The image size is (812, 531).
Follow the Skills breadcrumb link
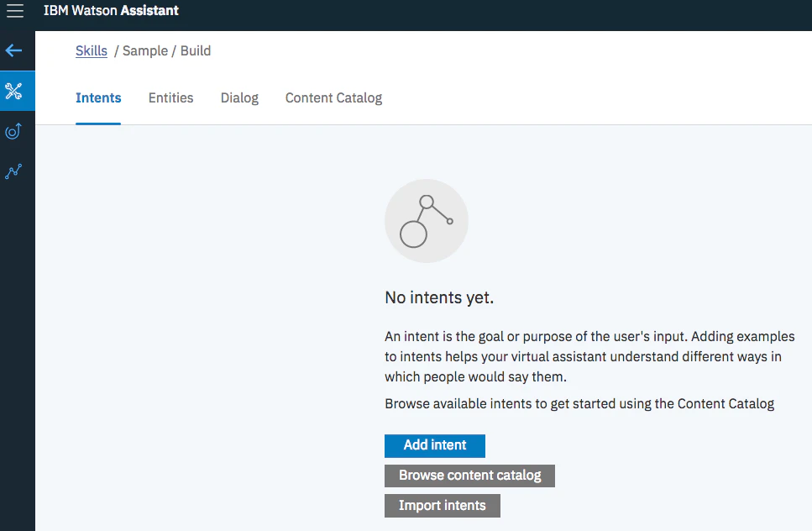[x=92, y=50]
